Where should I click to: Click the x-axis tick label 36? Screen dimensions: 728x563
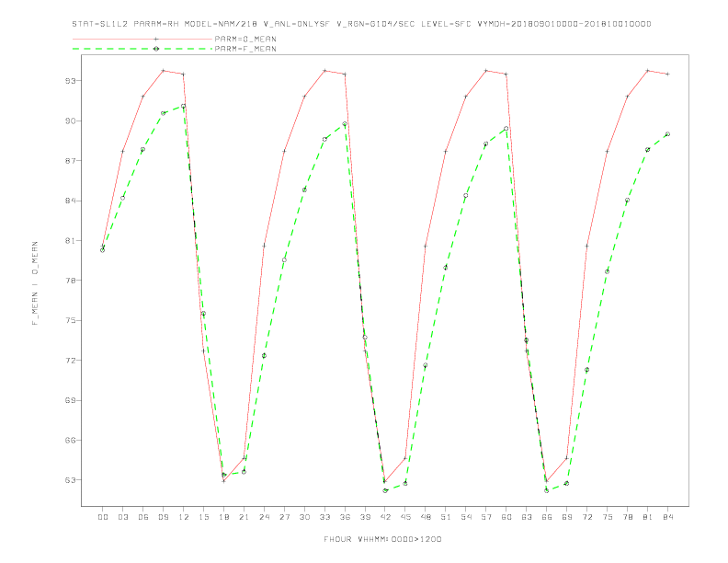point(345,517)
